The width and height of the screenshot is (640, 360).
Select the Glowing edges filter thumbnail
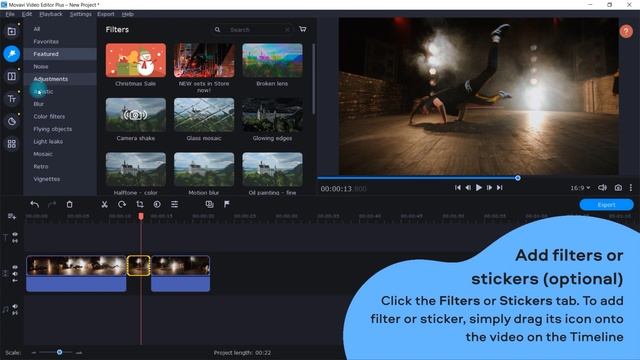pos(272,115)
